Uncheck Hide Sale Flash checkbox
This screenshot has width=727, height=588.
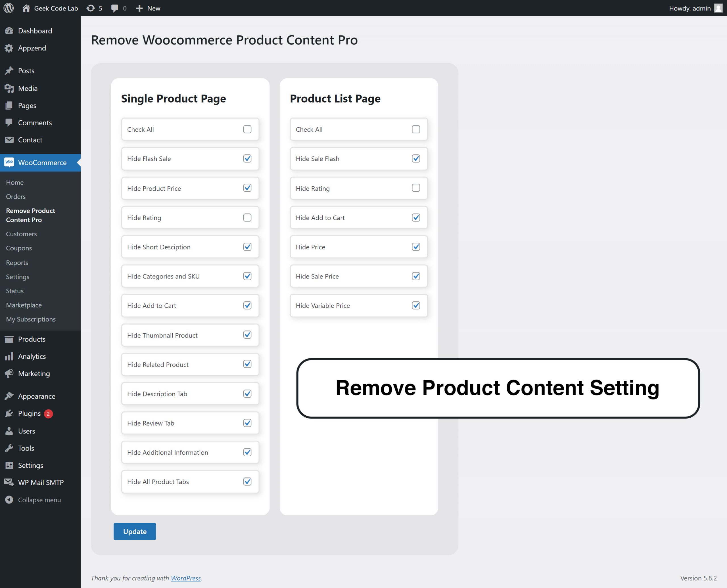(x=416, y=158)
